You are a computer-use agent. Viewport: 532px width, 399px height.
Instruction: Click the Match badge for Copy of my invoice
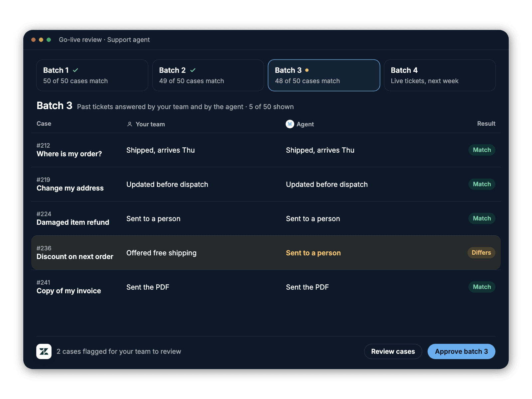point(482,287)
